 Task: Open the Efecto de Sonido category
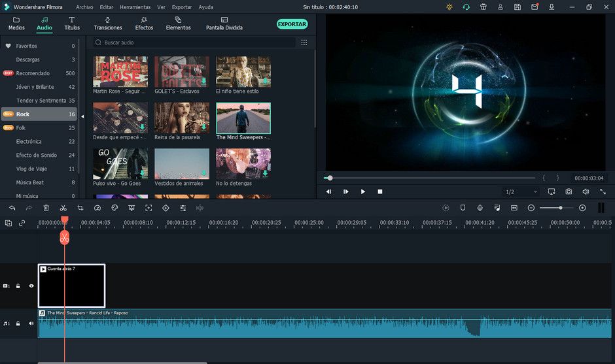coord(39,155)
